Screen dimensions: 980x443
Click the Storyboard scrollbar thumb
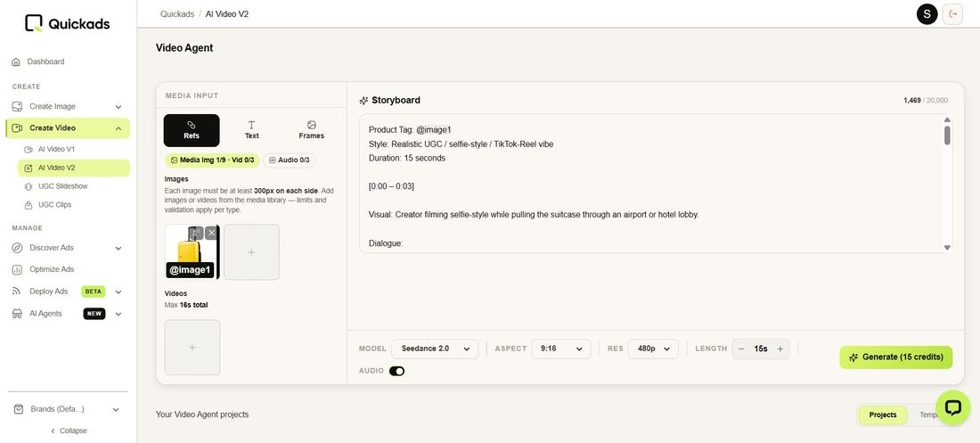point(947,135)
